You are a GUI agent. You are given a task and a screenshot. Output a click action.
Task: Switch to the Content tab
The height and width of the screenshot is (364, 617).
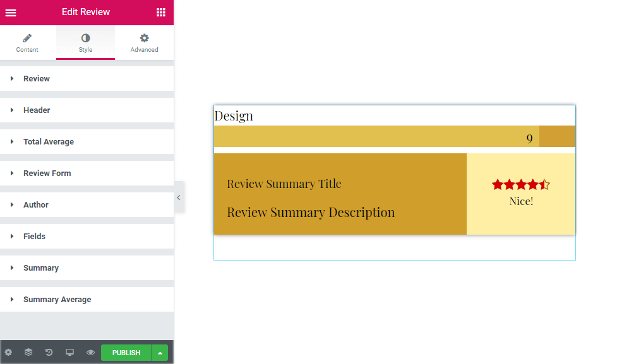27,43
